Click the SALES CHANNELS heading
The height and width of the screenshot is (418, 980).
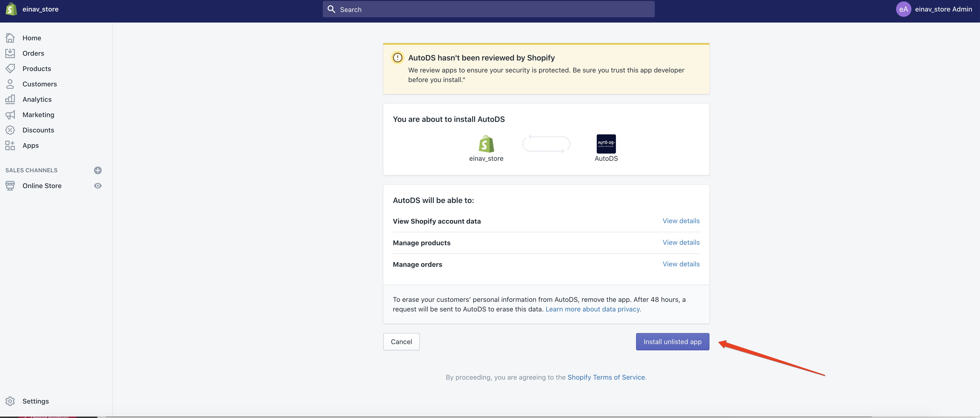(x=32, y=170)
